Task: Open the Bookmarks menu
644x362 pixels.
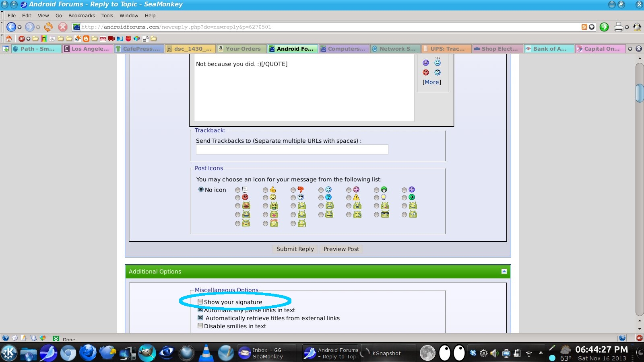Action: click(x=81, y=16)
